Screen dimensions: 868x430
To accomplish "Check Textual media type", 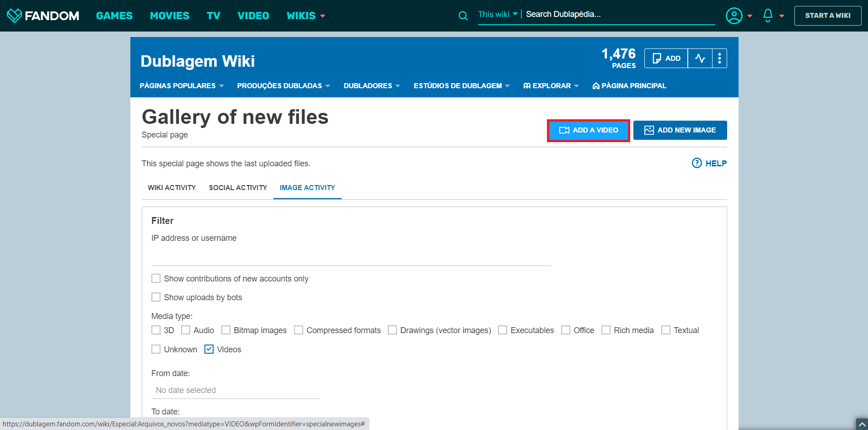I will (666, 330).
